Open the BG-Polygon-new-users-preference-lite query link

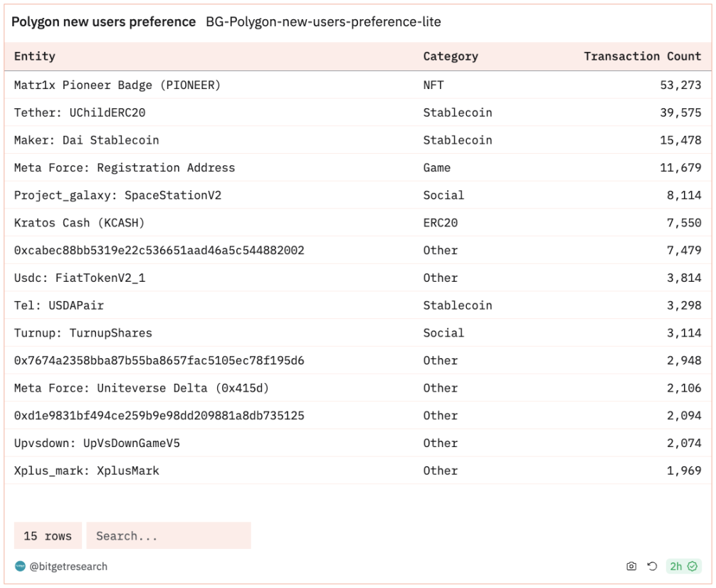(x=323, y=22)
